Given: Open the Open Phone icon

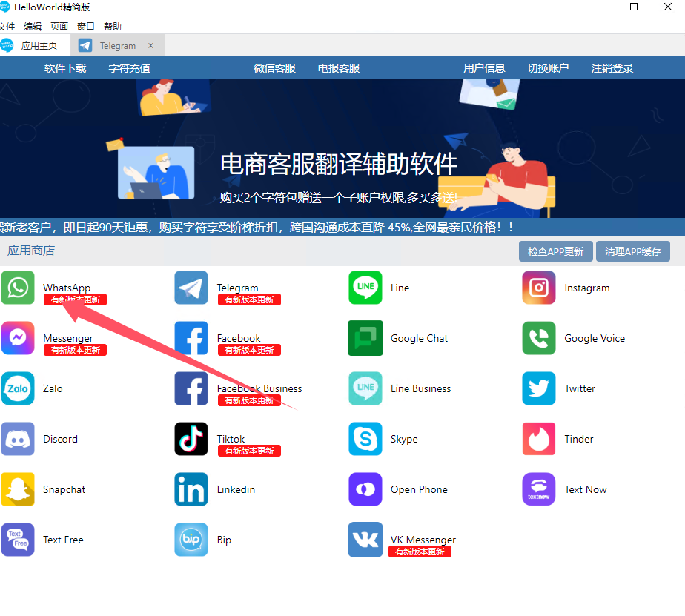Looking at the screenshot, I should coord(365,489).
